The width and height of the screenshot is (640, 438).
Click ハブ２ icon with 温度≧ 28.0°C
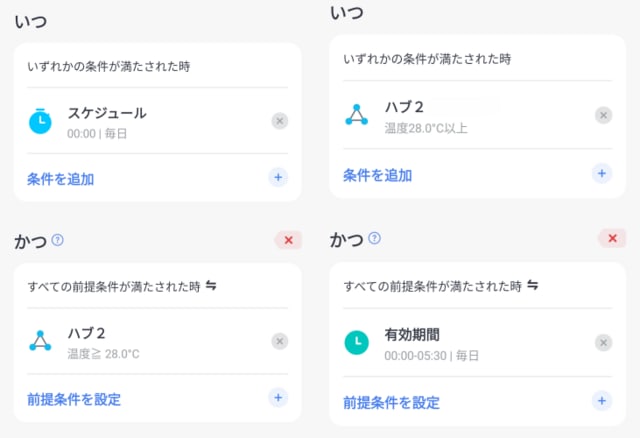coord(40,341)
